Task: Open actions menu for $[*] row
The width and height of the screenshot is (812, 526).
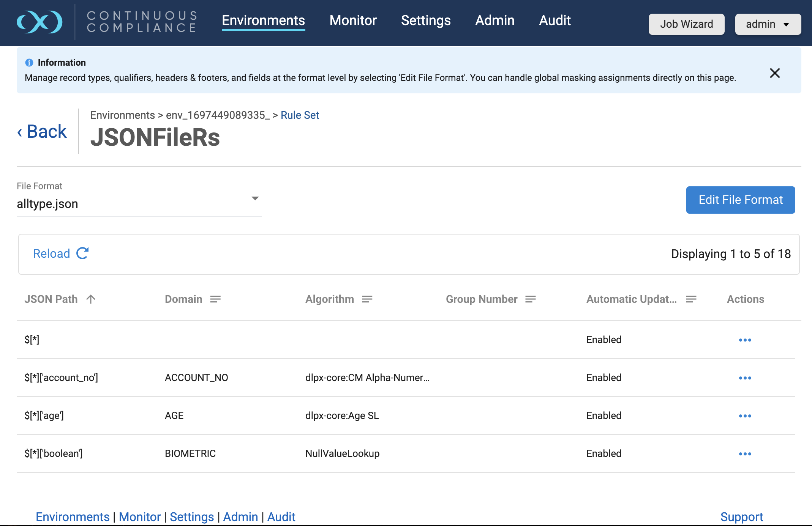Action: point(745,340)
